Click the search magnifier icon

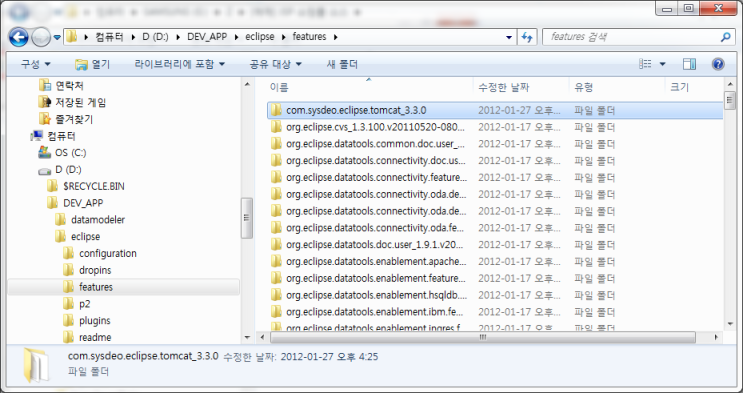pos(725,37)
